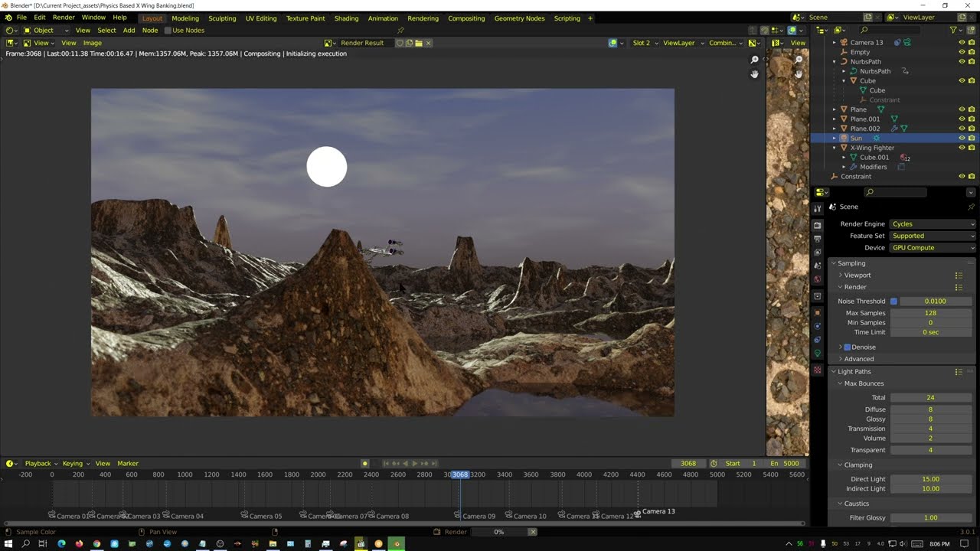Image resolution: width=980 pixels, height=551 pixels.
Task: Open the Render Engine Cycles dropdown
Action: pos(933,224)
